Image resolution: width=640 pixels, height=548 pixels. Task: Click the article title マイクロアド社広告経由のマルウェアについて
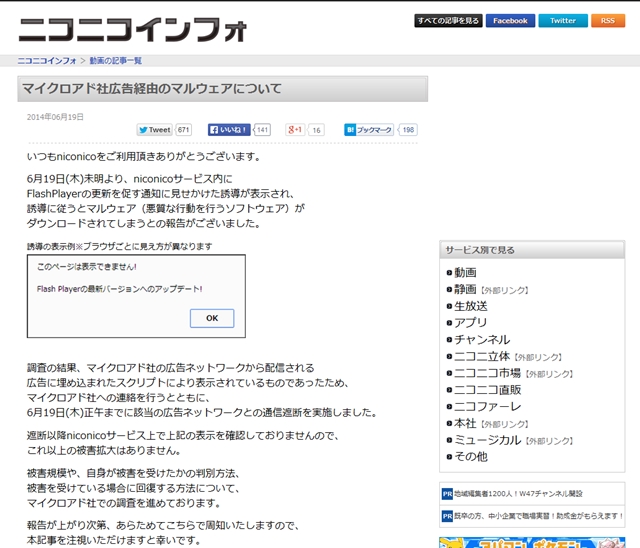(x=152, y=89)
